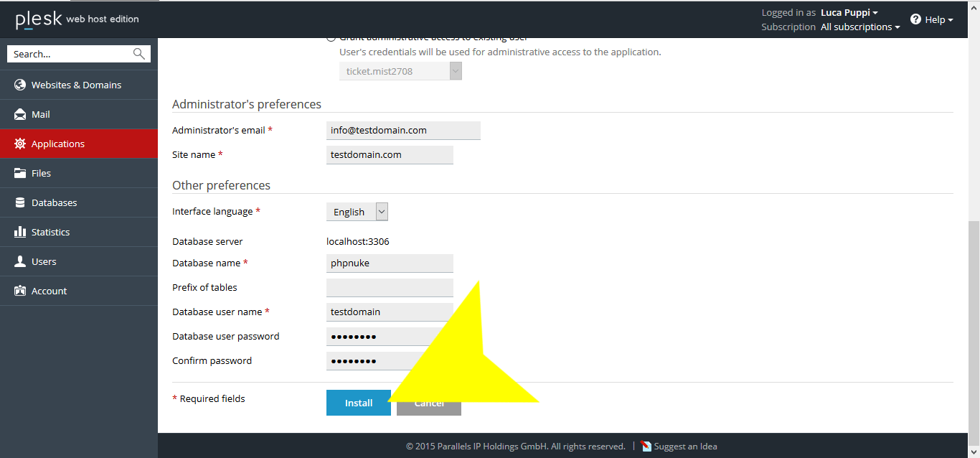Screen dimensions: 980x458
Task: Go to Websites & Domains
Action: [x=79, y=85]
